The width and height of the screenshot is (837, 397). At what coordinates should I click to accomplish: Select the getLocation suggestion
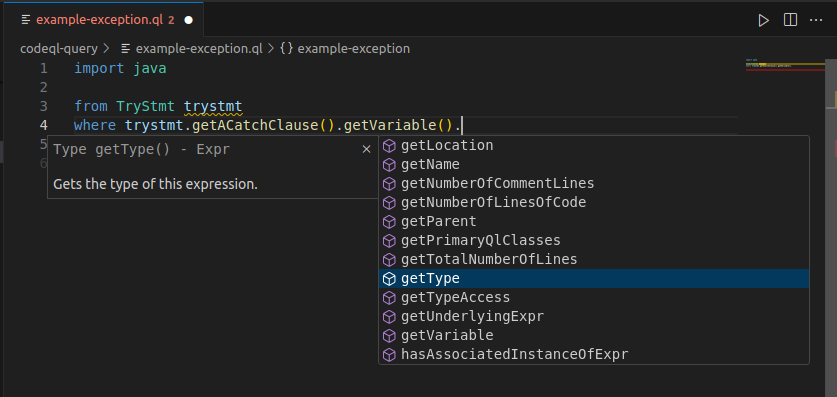point(594,145)
